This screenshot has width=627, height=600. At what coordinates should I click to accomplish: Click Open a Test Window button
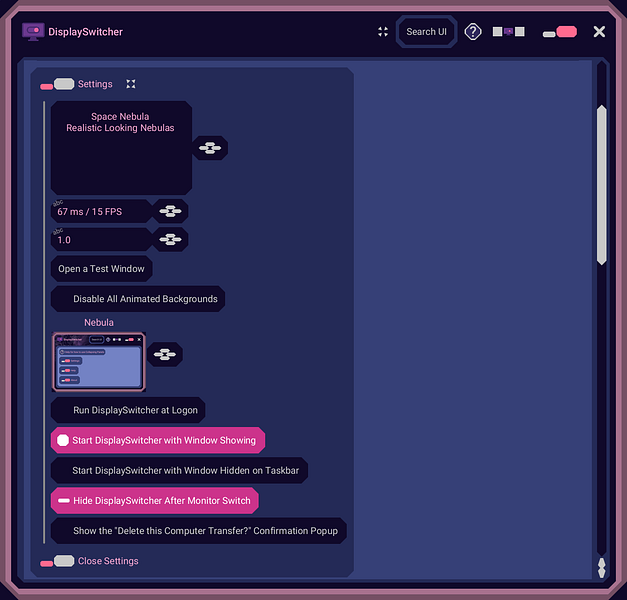pyautogui.click(x=102, y=269)
